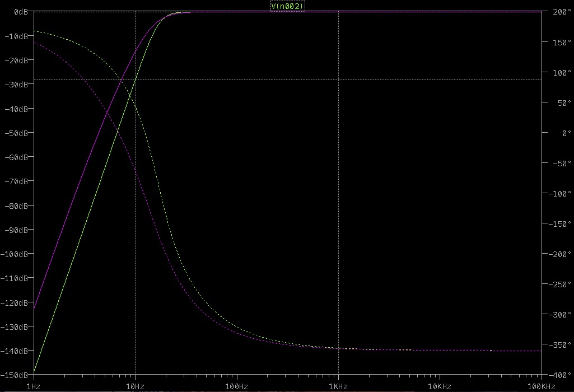Screen dimensions: 574x392
Task: Click the -30dB magnitude axis label
Action: tap(16, 84)
